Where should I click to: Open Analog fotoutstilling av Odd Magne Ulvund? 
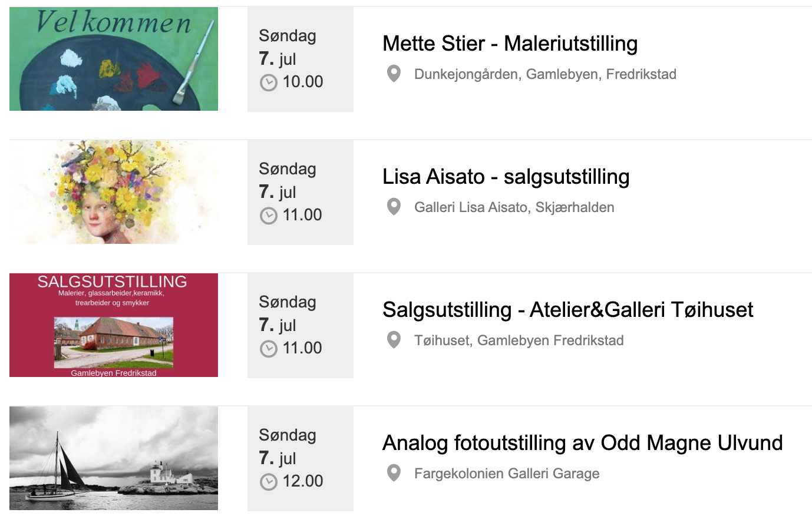pyautogui.click(x=582, y=443)
